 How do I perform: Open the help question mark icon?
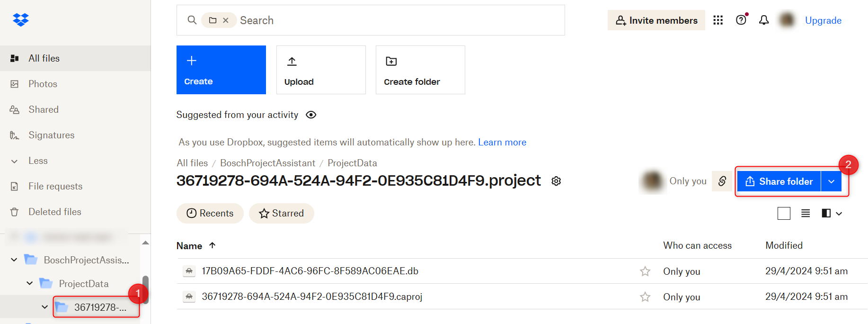click(x=741, y=20)
